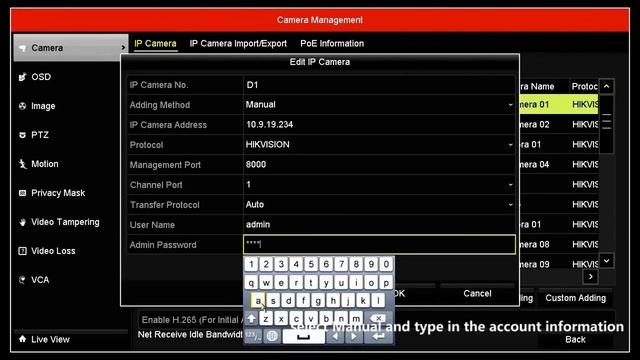Viewport: 640px width, 360px height.
Task: Move cursor right with arrow key
Action: [353, 336]
